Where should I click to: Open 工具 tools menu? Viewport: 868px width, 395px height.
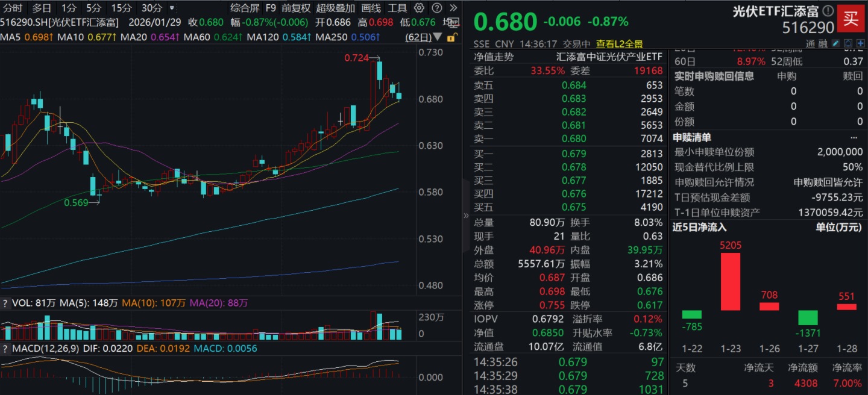(397, 8)
